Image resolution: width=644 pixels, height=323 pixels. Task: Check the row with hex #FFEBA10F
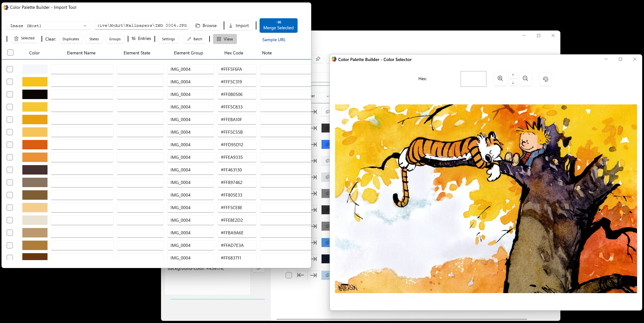coord(10,120)
